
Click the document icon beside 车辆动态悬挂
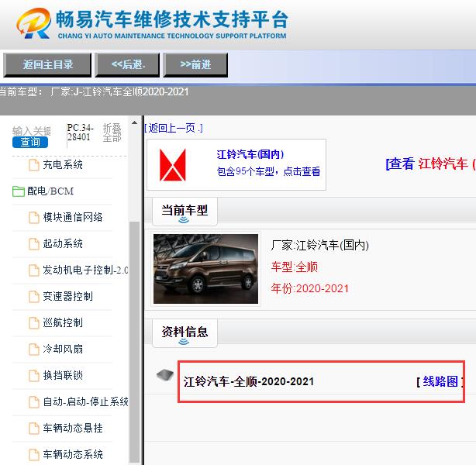click(33, 429)
